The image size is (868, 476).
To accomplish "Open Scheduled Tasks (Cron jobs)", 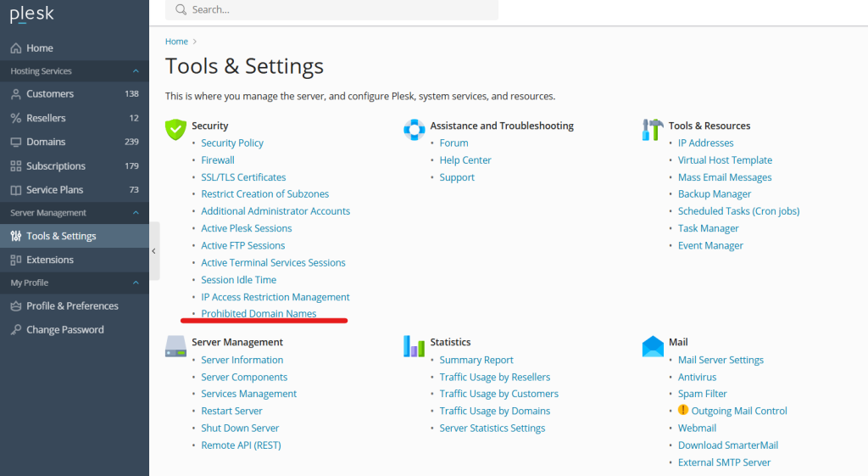I will (x=738, y=211).
